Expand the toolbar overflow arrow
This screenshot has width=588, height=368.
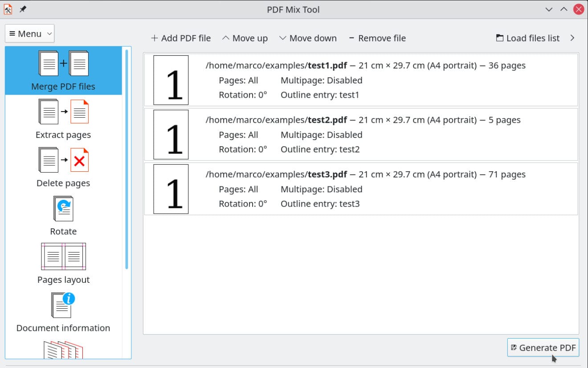pyautogui.click(x=572, y=38)
